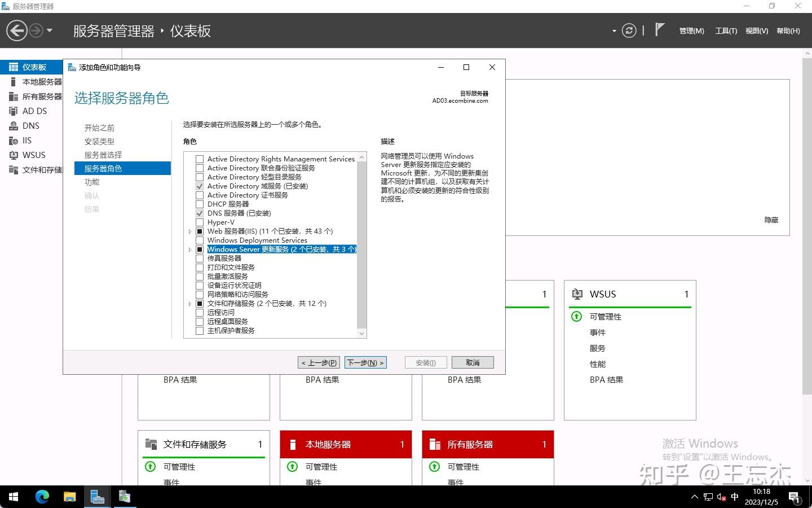Image resolution: width=812 pixels, height=508 pixels.
Task: Open the 工具(T) menu
Action: point(726,31)
